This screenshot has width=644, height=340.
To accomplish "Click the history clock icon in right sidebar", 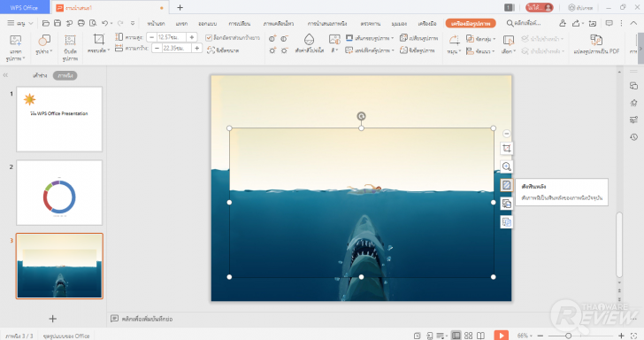I will pyautogui.click(x=633, y=137).
